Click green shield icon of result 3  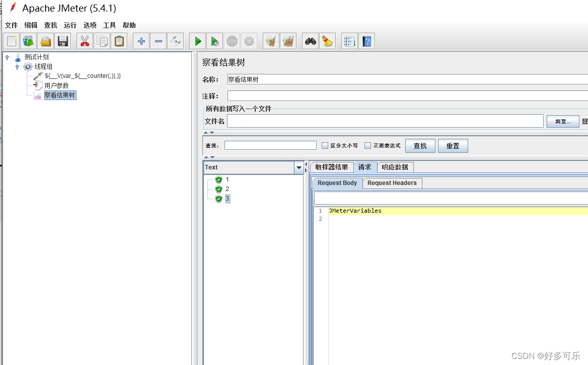tap(218, 199)
